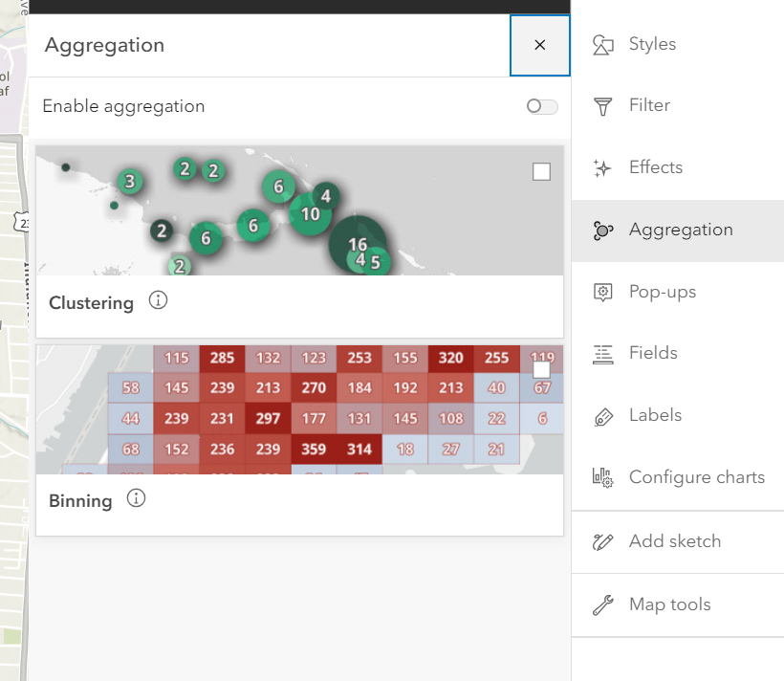This screenshot has height=681, width=784.
Task: Select the Aggregation cluster icon
Action: (604, 230)
